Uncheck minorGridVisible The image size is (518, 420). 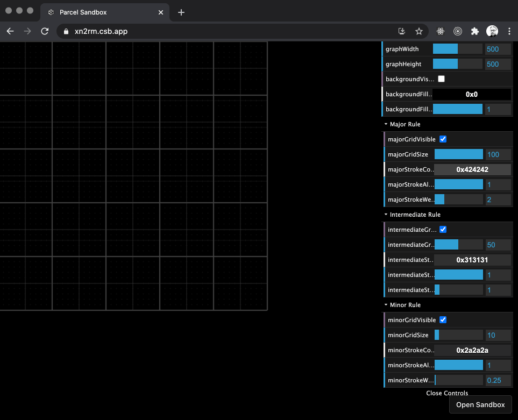(443, 319)
